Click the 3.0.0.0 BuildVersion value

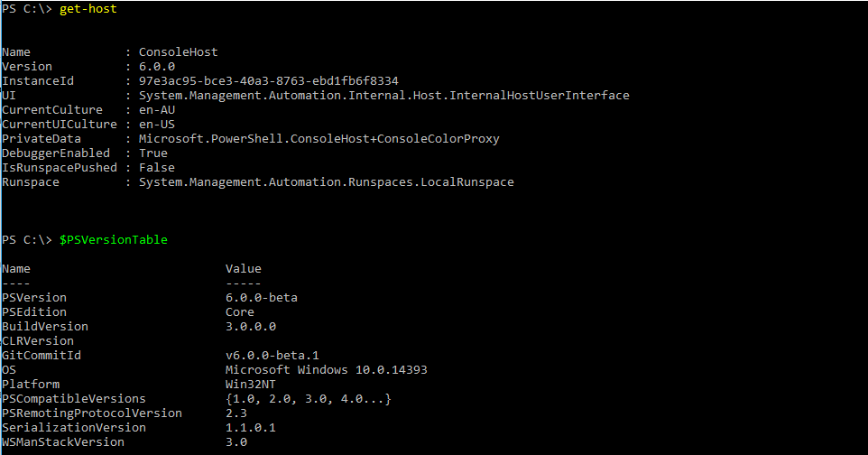coord(250,327)
